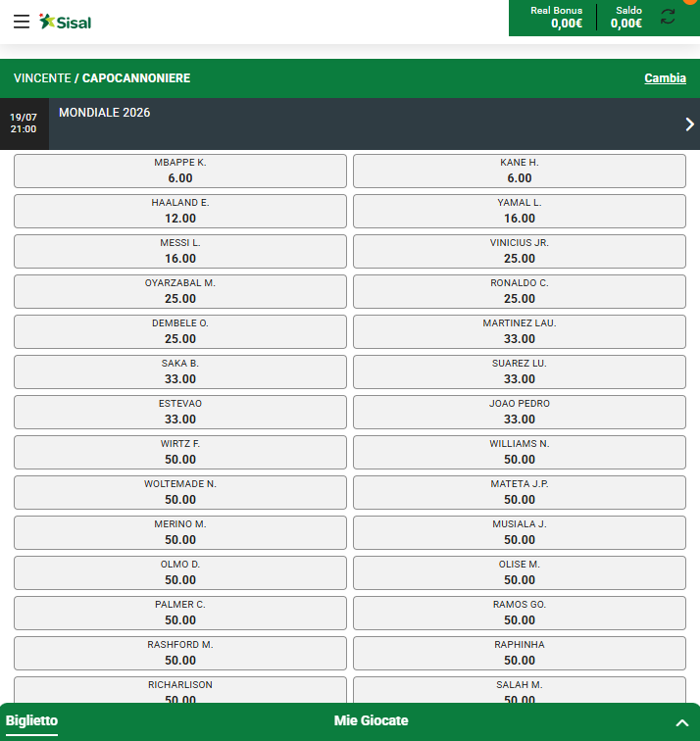Tap Palmer C. odds button
Image resolution: width=700 pixels, height=741 pixels.
(180, 613)
